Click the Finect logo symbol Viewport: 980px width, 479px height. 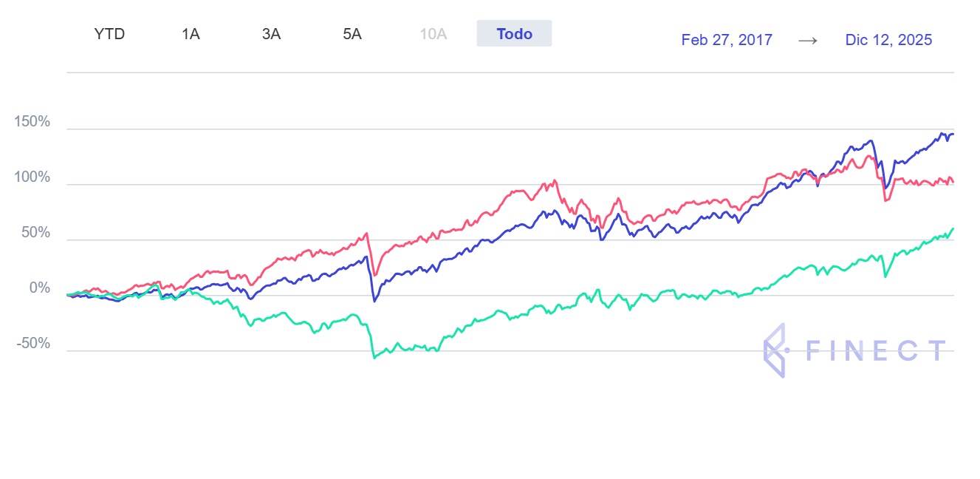pyautogui.click(x=775, y=350)
